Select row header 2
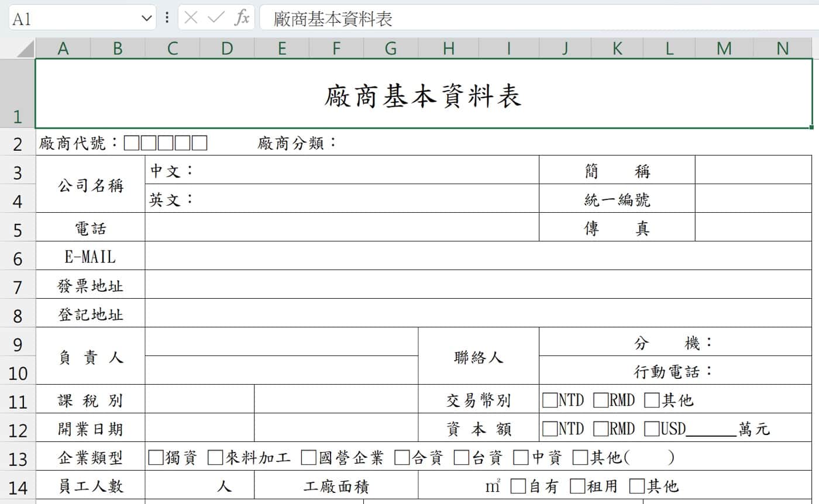 tap(18, 143)
